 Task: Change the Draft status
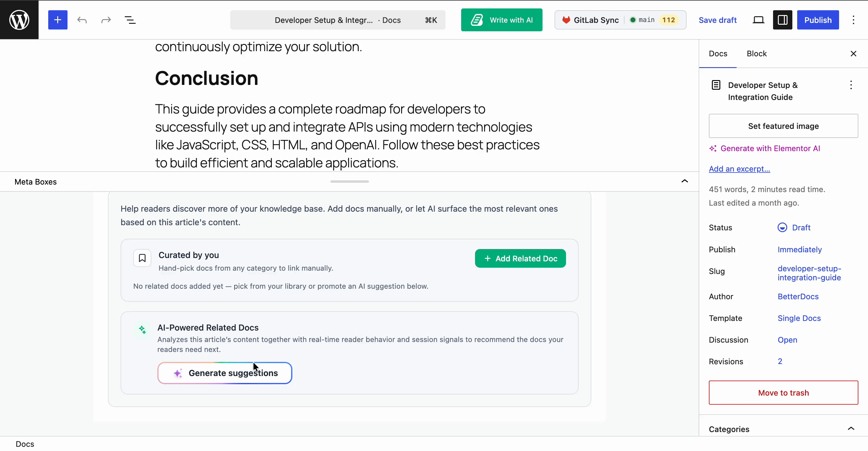794,228
